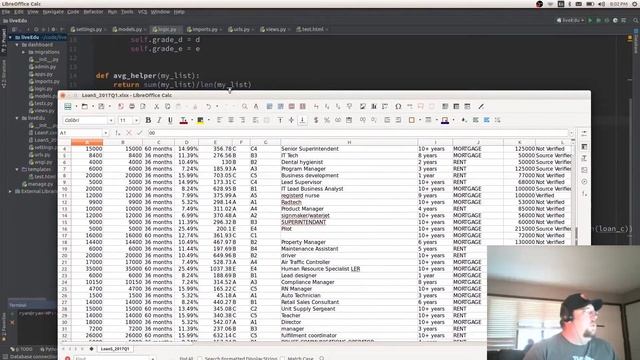Click the Print icon in Calc
The width and height of the screenshot is (640, 360).
(x=132, y=107)
